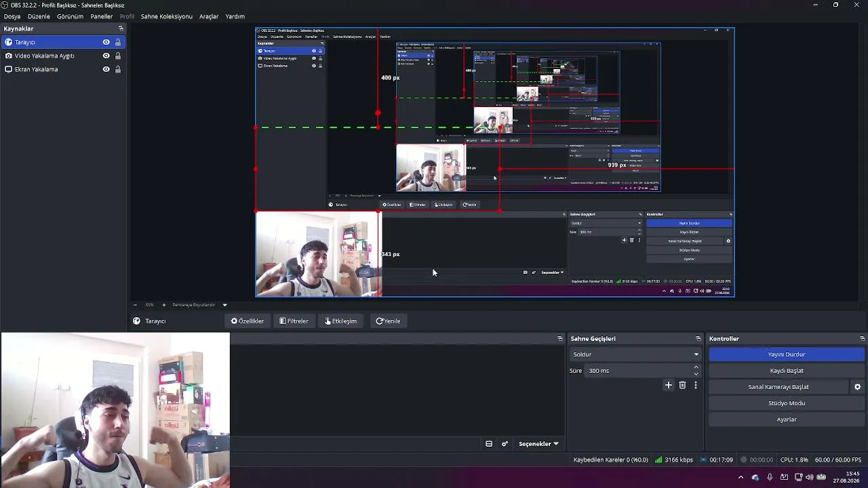Open the microphone tray icon
Screen dimensions: 868x488
click(770, 477)
